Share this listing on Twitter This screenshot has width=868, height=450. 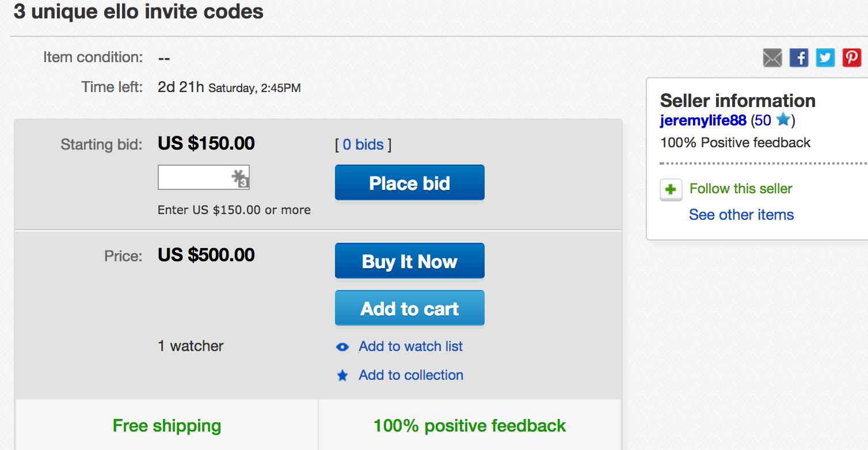point(825,58)
